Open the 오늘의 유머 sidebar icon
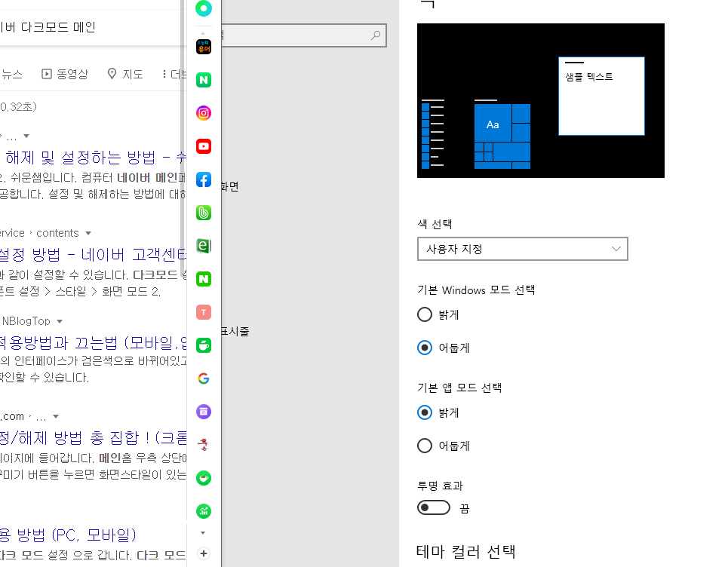Viewport: 728px width, 567px height. tap(204, 47)
